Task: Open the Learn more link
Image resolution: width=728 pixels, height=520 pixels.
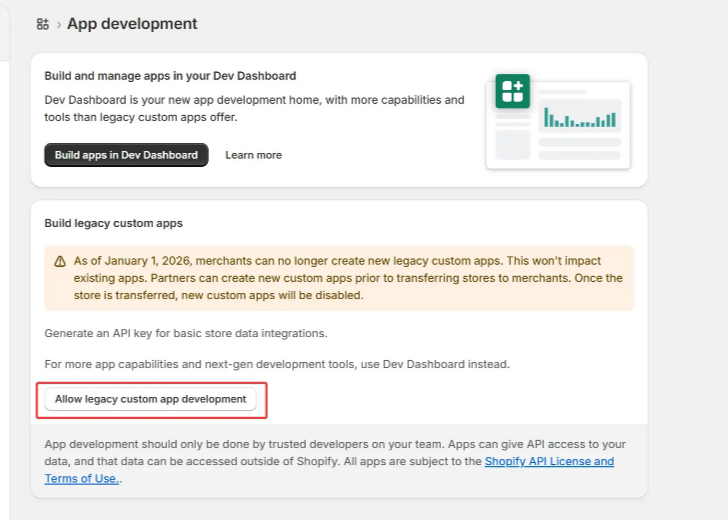Action: click(x=253, y=155)
